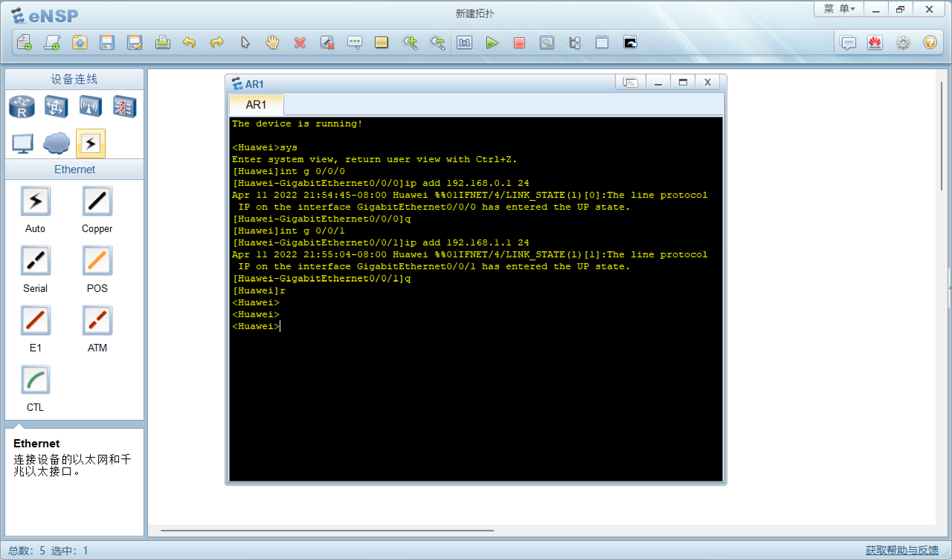Zoom out on the topology canvas
The image size is (952, 560).
click(x=437, y=42)
